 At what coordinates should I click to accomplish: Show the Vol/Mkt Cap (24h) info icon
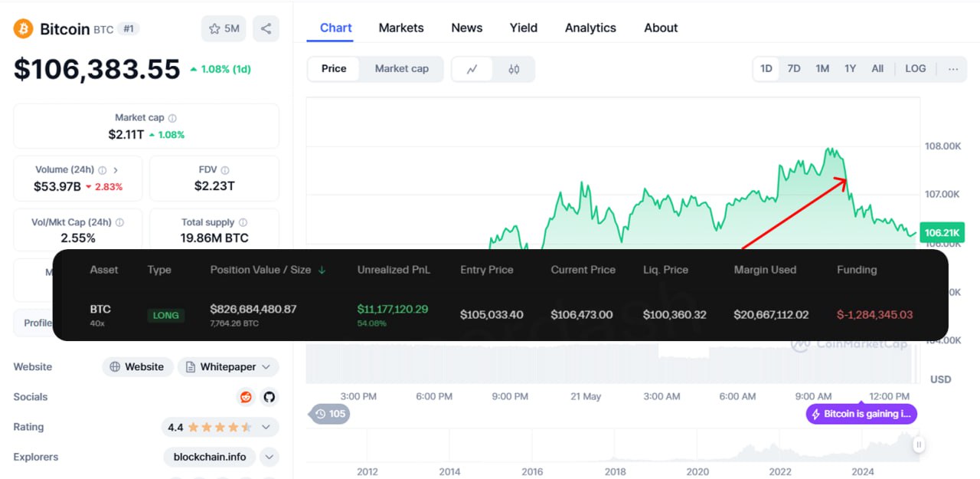119,222
